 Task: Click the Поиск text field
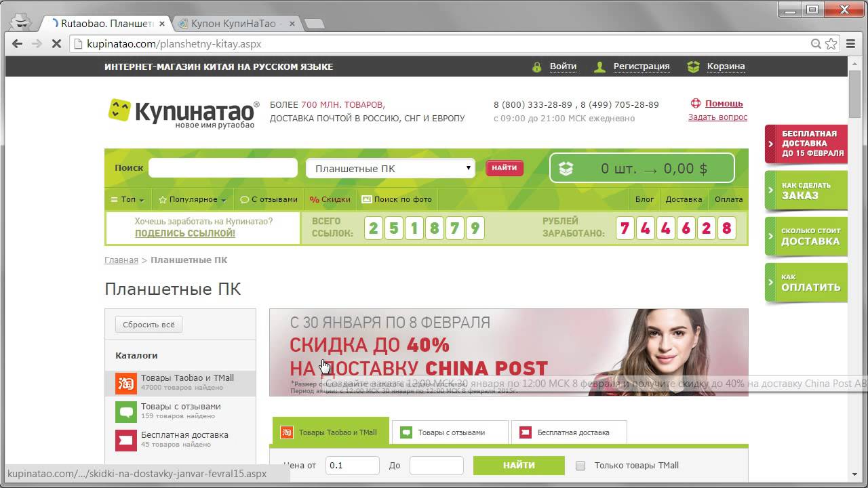click(223, 168)
